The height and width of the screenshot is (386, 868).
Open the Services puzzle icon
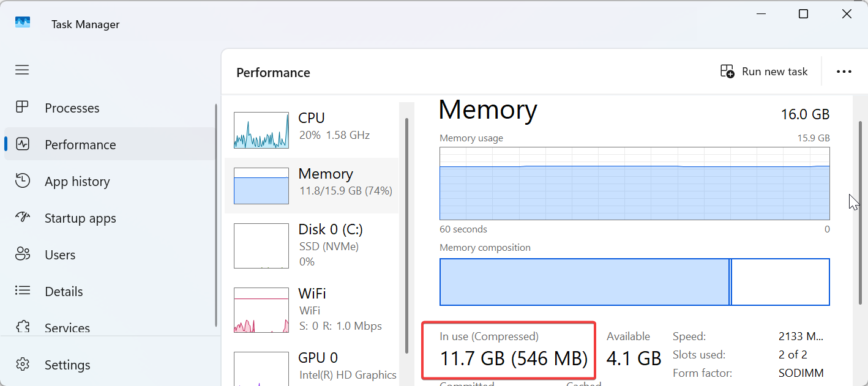[22, 327]
